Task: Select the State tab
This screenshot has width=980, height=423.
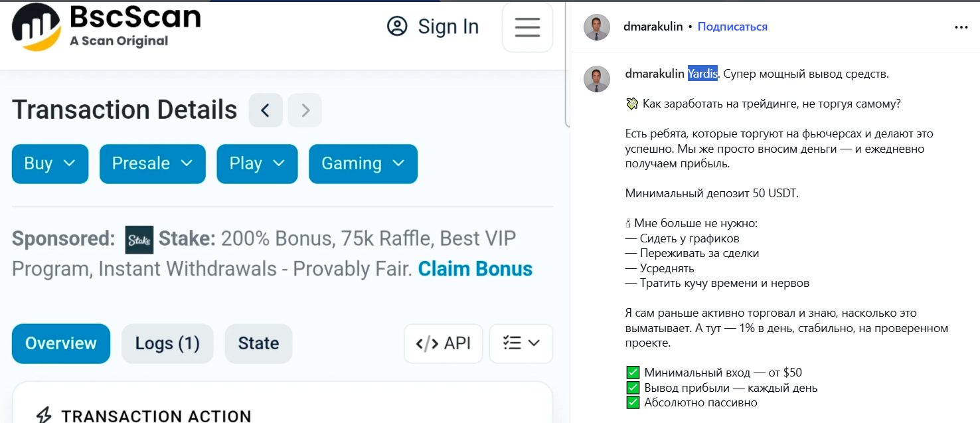Action: pyautogui.click(x=258, y=343)
